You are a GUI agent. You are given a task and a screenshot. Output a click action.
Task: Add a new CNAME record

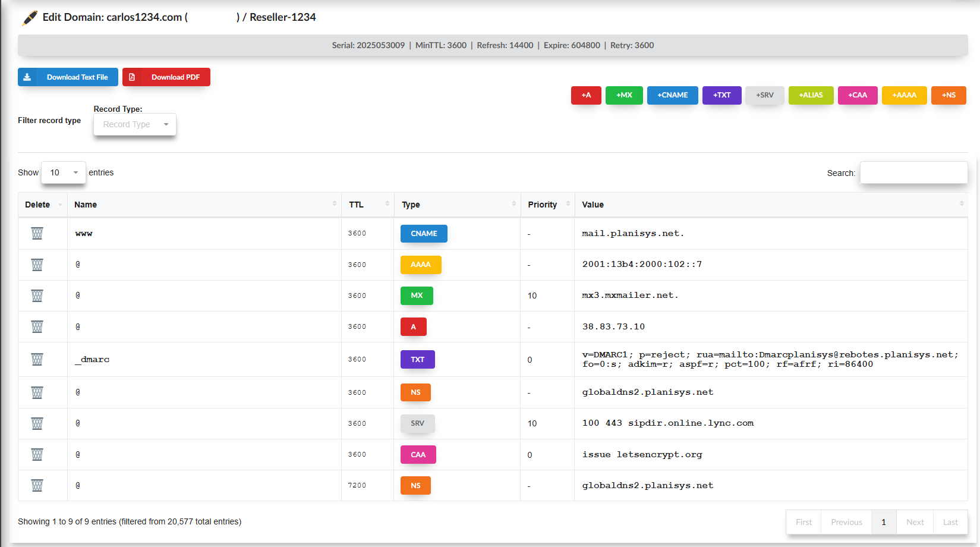tap(672, 95)
